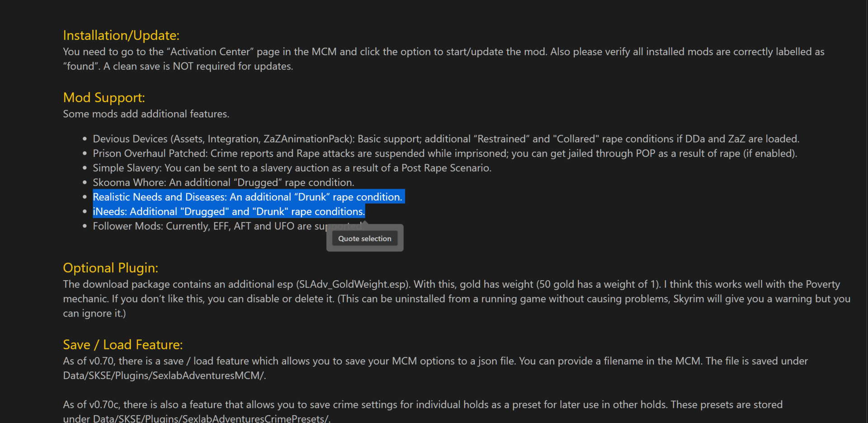Click the highlighted iNeeds list line
The image size is (868, 423).
tap(229, 211)
